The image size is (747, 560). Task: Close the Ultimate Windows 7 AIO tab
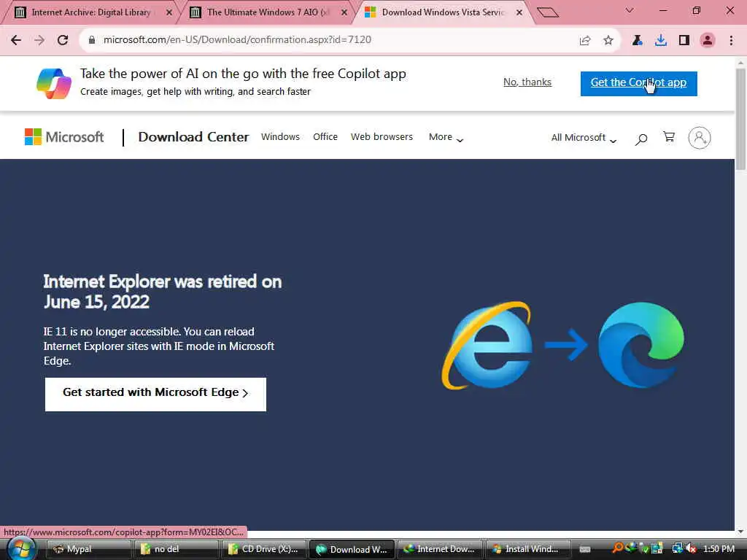pos(344,13)
